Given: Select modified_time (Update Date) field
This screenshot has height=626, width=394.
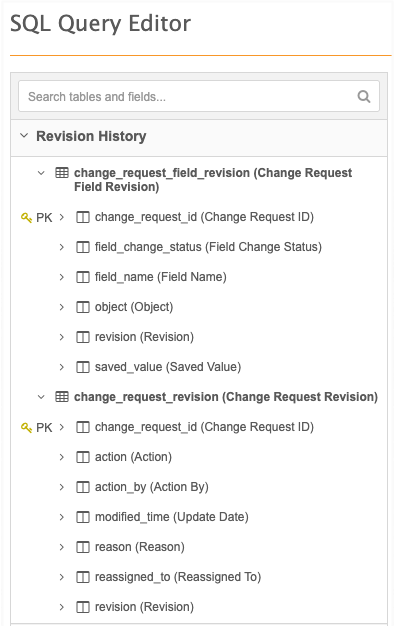Looking at the screenshot, I should click(x=172, y=517).
